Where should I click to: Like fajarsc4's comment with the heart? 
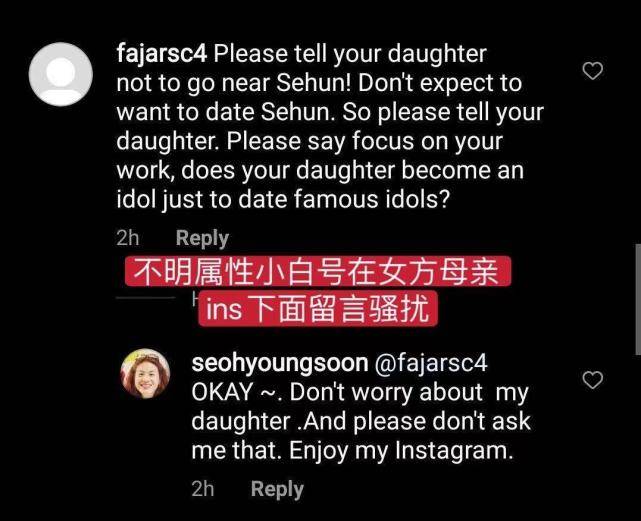point(592,71)
